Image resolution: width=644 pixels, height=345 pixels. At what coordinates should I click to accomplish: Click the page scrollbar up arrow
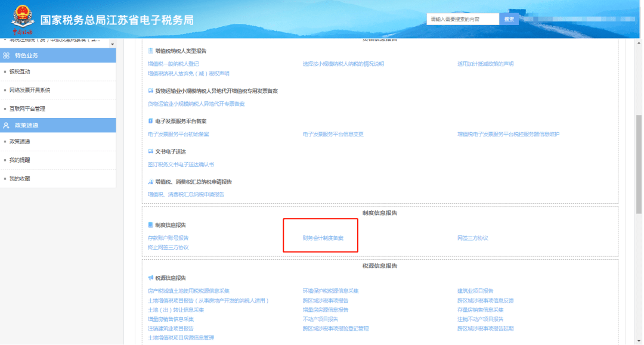click(x=639, y=43)
